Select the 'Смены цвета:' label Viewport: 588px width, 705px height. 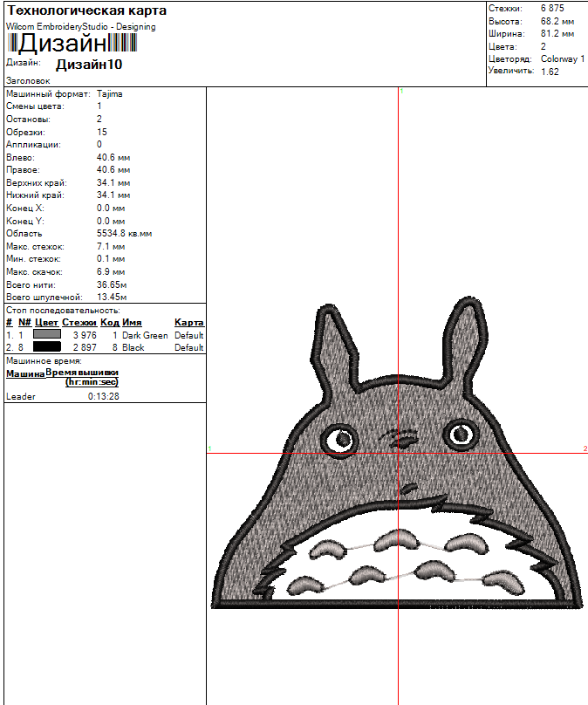click(35, 106)
